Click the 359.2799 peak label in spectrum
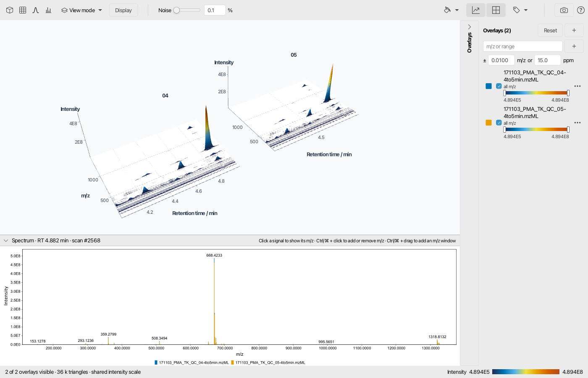This screenshot has width=588, height=378. point(108,334)
